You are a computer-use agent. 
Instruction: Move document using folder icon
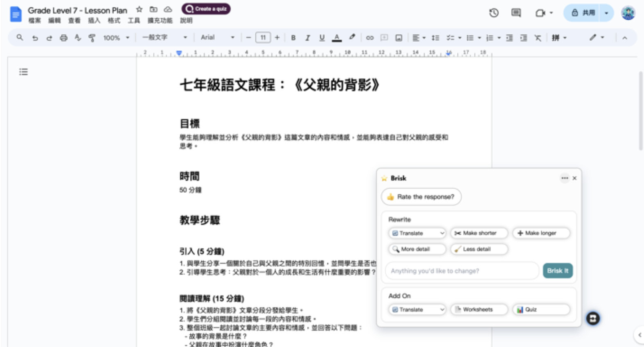pos(153,9)
